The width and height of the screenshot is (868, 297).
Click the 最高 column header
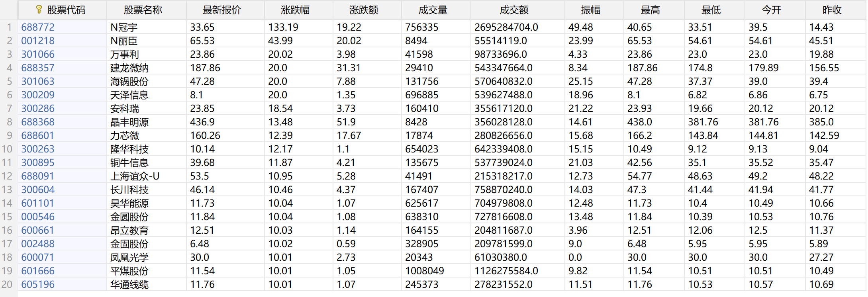pyautogui.click(x=651, y=10)
